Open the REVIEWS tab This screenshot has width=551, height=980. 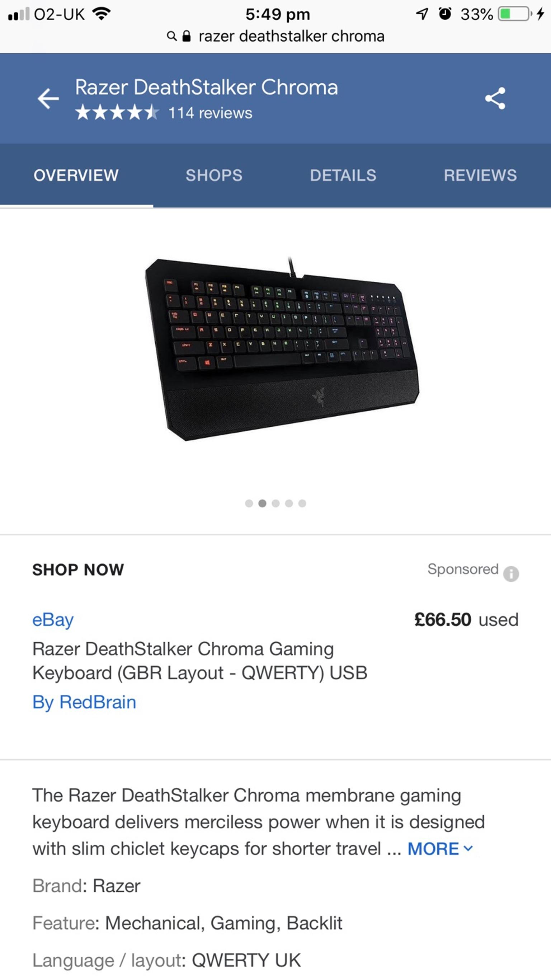pos(480,175)
